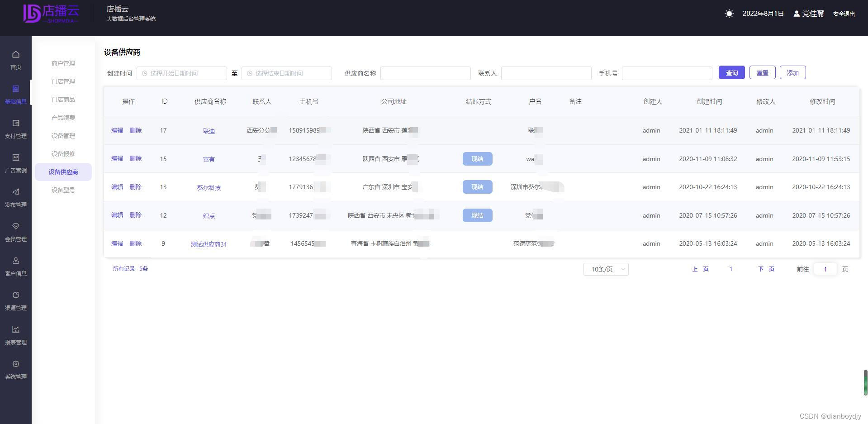
Task: Click the 供应商名称 input field
Action: (425, 73)
